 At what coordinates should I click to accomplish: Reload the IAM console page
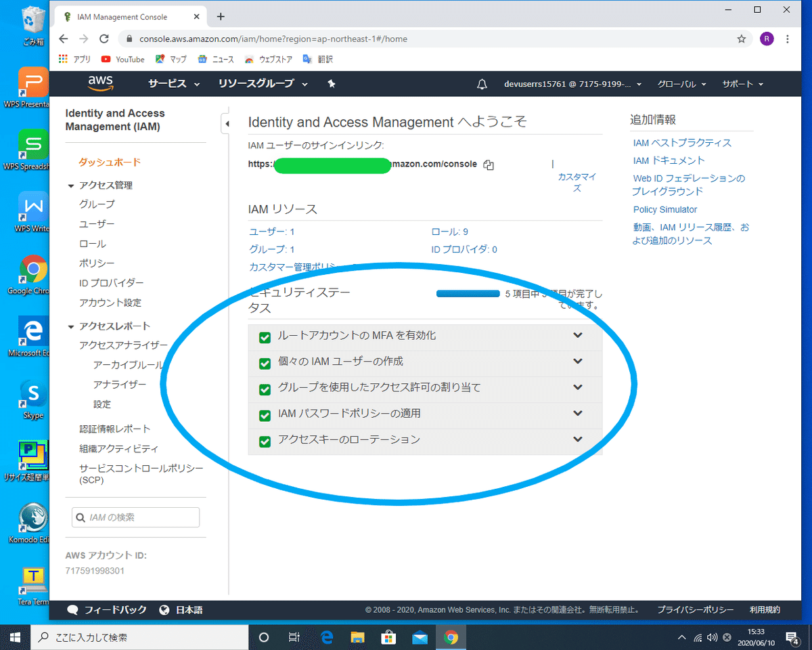(x=104, y=39)
